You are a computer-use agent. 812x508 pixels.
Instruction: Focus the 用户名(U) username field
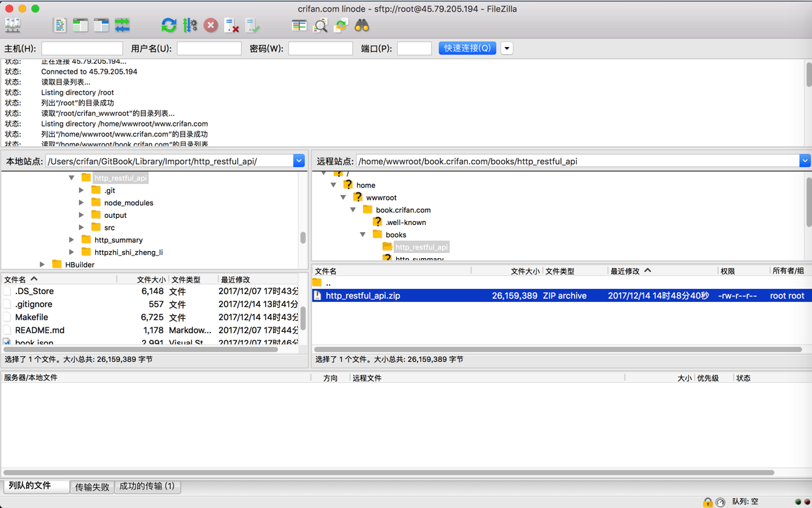(209, 48)
